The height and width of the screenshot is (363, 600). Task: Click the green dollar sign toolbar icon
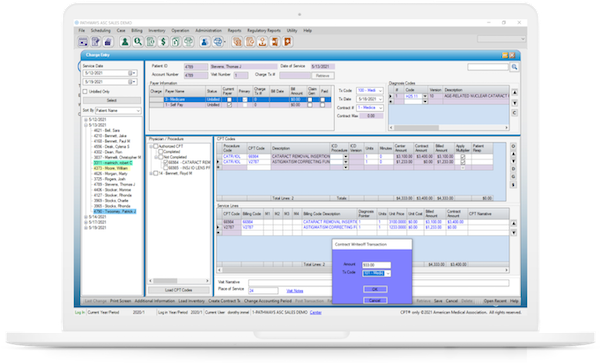163,42
